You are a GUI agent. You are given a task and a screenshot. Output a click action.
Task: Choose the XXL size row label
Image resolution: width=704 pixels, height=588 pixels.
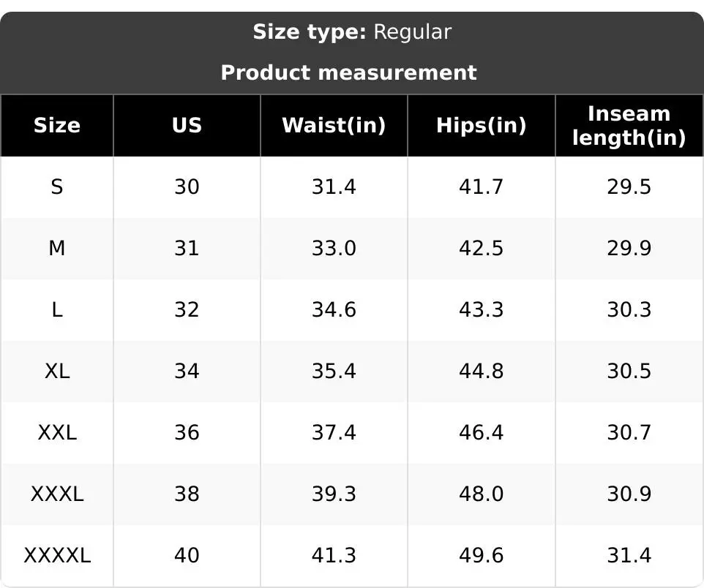(57, 433)
